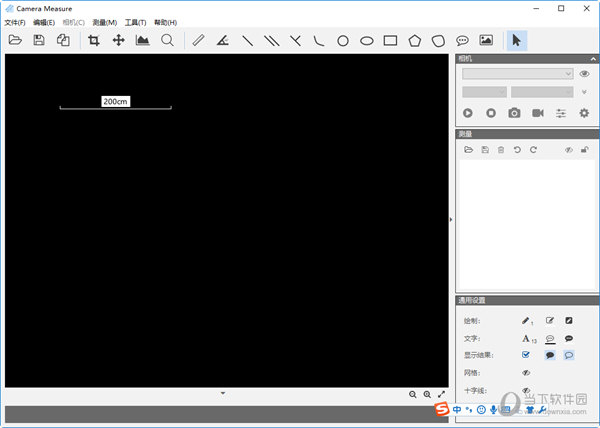600x428 pixels.
Task: Toggle 网格 grid visibility eye
Action: tap(526, 373)
